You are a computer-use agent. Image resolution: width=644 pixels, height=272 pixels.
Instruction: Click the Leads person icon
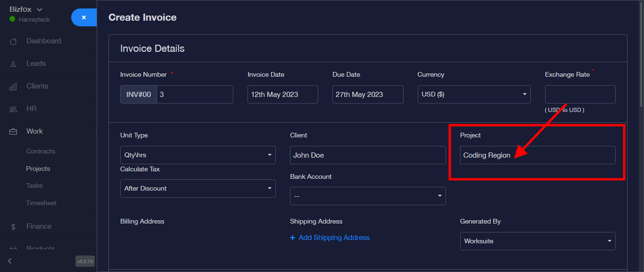point(13,64)
